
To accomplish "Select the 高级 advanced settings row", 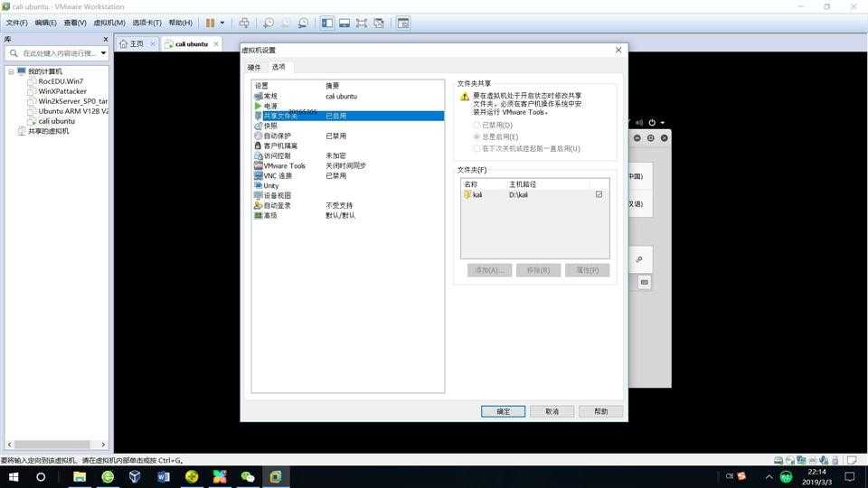I will pyautogui.click(x=348, y=216).
